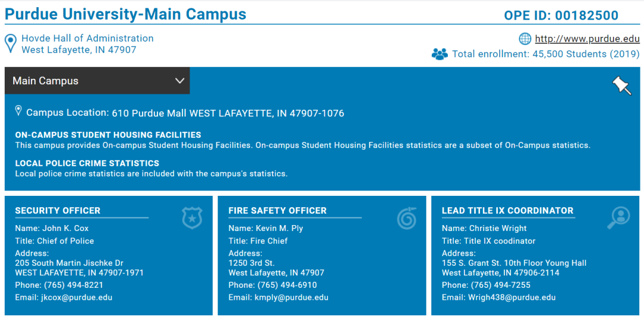Click the small location pin before Campus Location

18,111
